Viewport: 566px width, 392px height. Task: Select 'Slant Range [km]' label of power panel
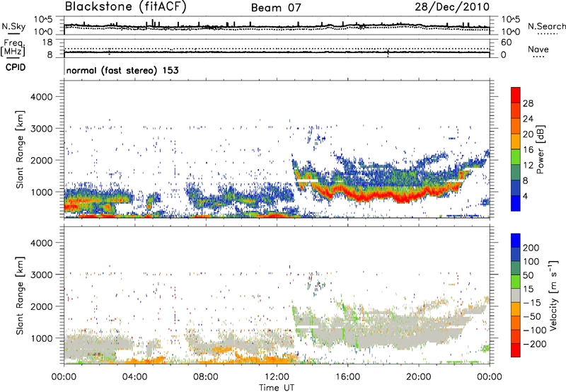(20, 149)
